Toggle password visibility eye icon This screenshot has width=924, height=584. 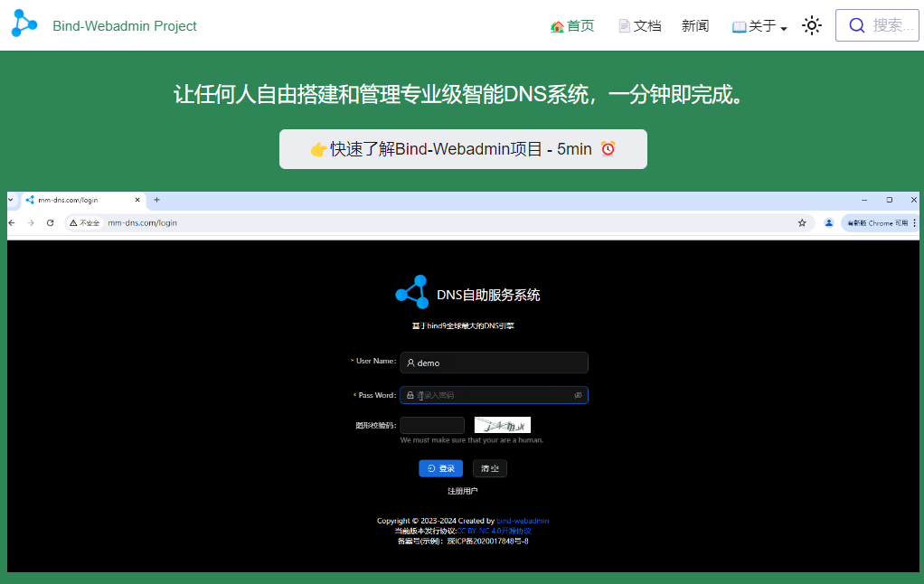(578, 395)
